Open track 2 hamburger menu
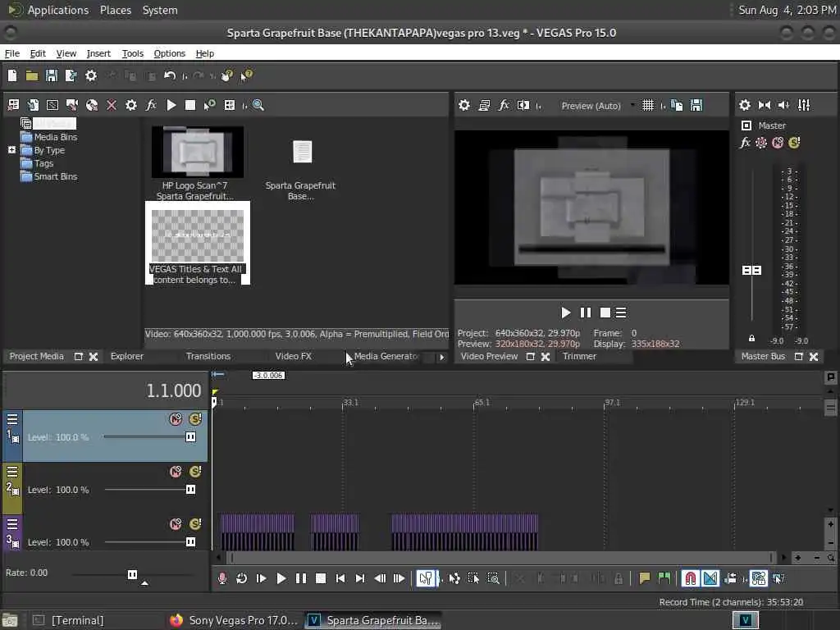This screenshot has width=840, height=630. tap(11, 472)
